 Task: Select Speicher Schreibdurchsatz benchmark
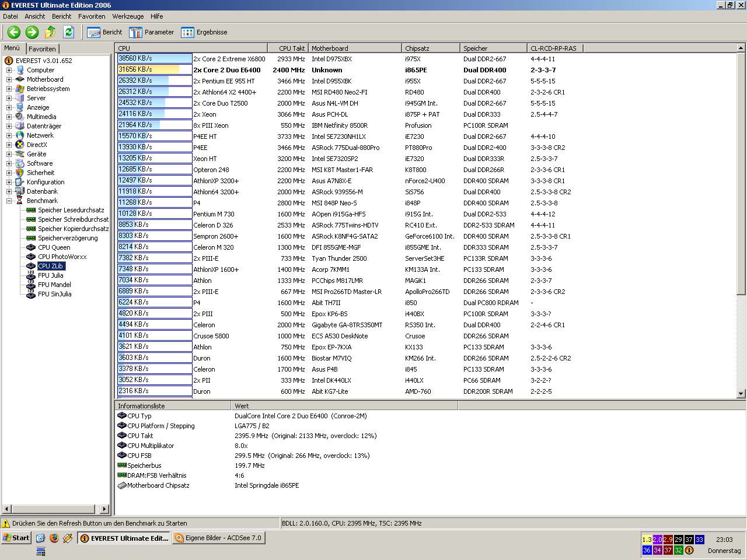pos(73,219)
